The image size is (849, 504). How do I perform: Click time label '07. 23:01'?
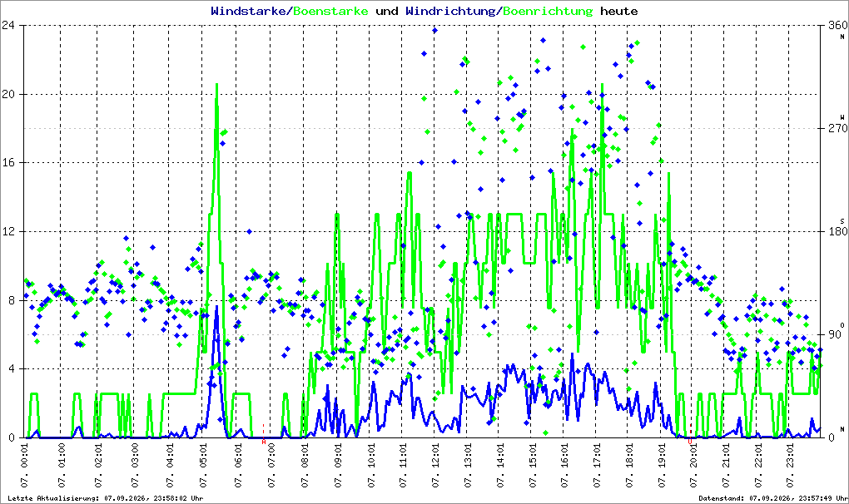click(790, 466)
